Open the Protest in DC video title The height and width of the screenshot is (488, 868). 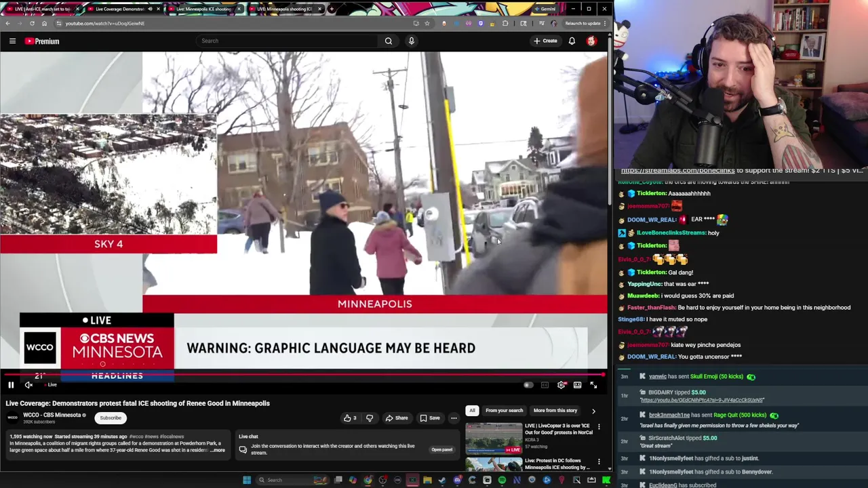pyautogui.click(x=557, y=464)
